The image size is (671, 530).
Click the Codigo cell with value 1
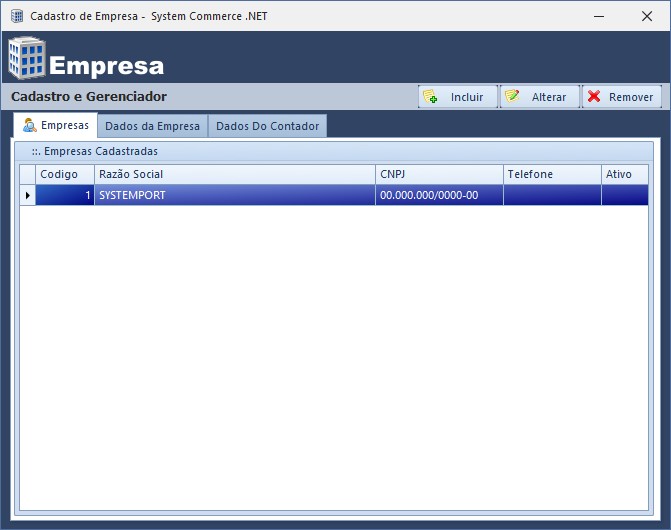[65, 195]
